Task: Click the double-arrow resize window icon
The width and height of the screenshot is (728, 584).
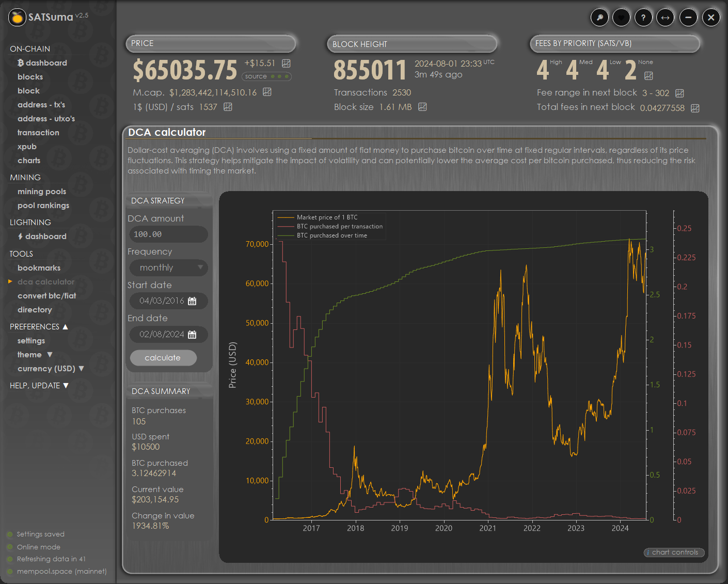Action: pos(666,18)
